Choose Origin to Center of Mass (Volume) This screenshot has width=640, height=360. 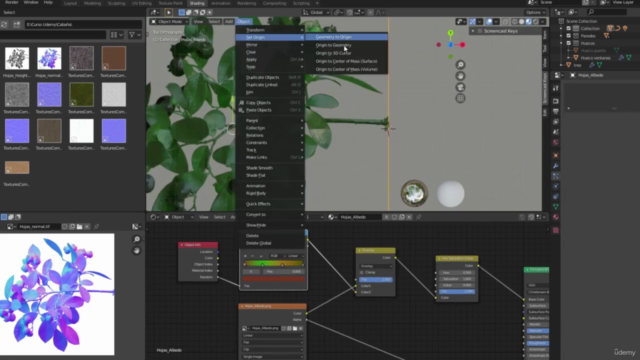pyautogui.click(x=346, y=69)
